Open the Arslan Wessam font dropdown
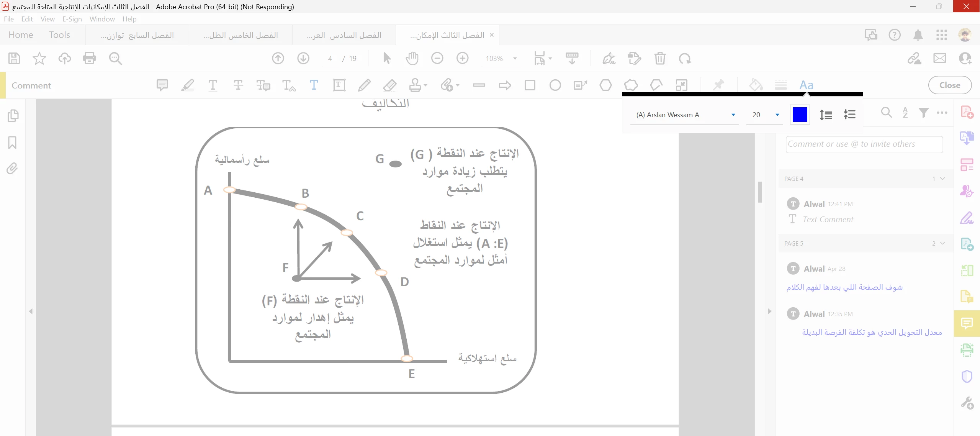980x436 pixels. pyautogui.click(x=733, y=115)
